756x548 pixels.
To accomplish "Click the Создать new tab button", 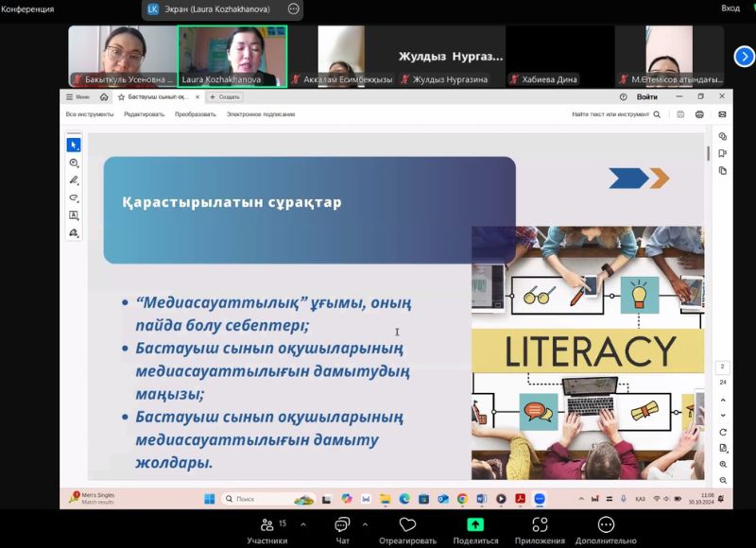I will 226,96.
